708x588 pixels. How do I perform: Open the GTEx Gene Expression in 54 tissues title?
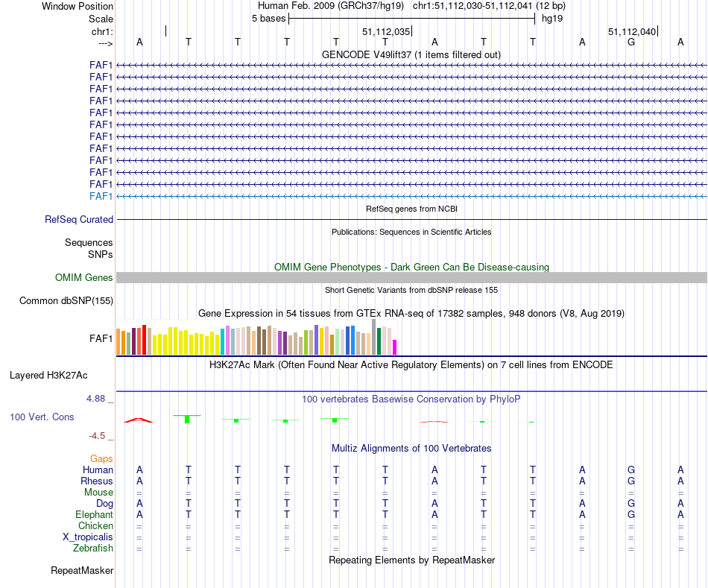tap(411, 314)
